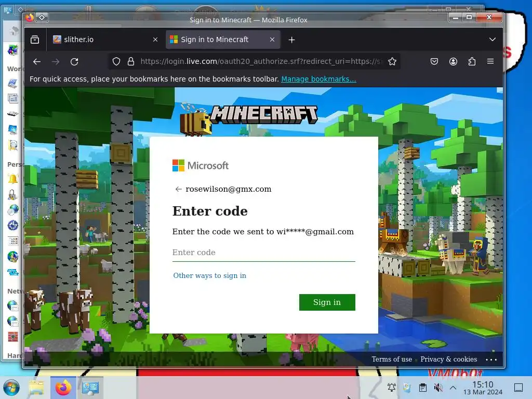Open Firefox account icon
This screenshot has height=399, width=532.
[453, 61]
